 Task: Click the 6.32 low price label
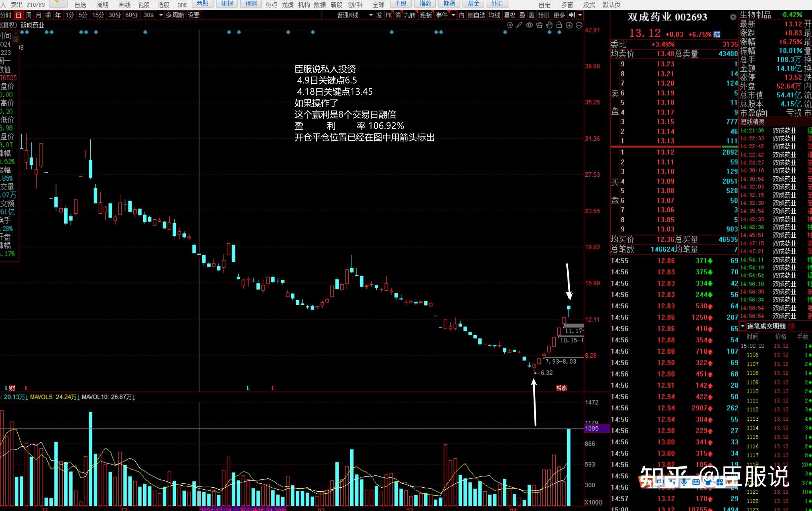click(547, 373)
